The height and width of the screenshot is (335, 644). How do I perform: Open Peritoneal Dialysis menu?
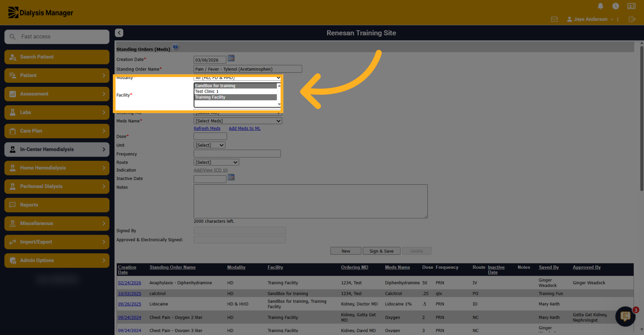click(57, 186)
